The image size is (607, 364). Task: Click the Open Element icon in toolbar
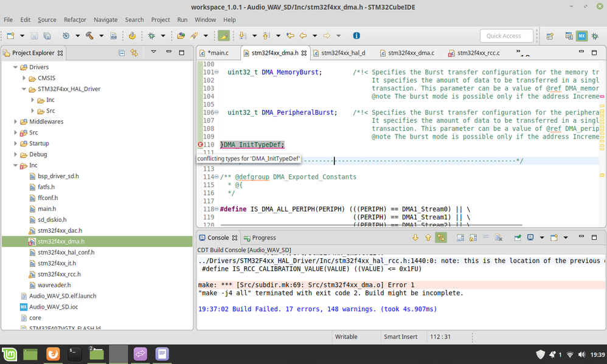[181, 36]
